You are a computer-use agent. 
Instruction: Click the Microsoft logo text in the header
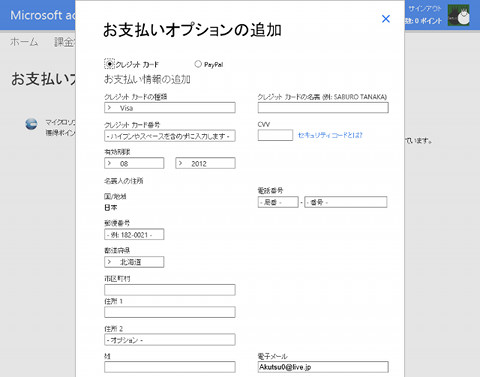43,15
